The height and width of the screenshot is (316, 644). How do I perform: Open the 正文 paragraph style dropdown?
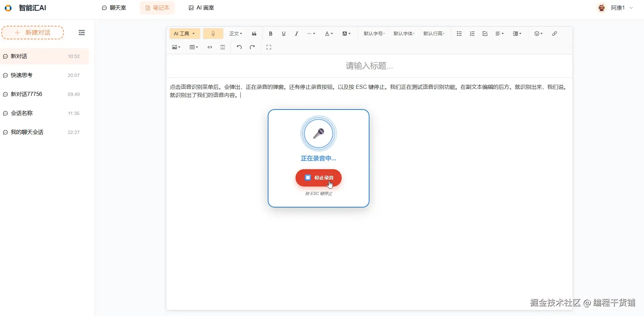click(x=235, y=34)
